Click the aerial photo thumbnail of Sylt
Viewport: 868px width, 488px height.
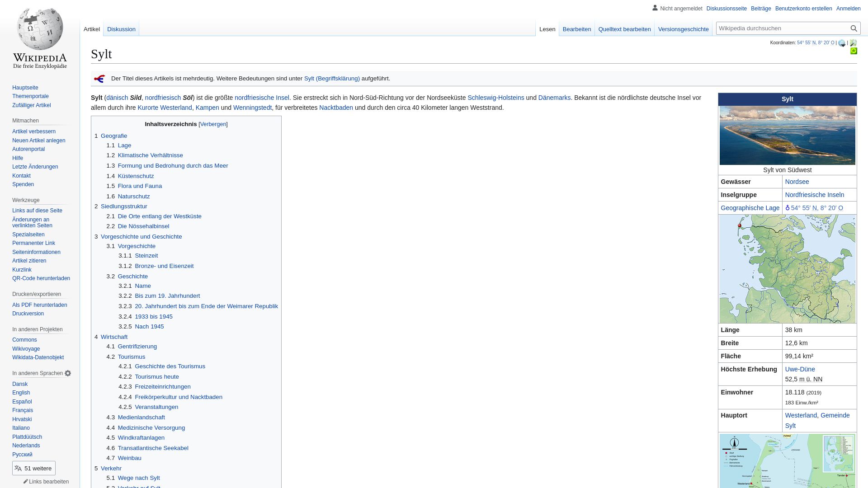[x=787, y=135]
